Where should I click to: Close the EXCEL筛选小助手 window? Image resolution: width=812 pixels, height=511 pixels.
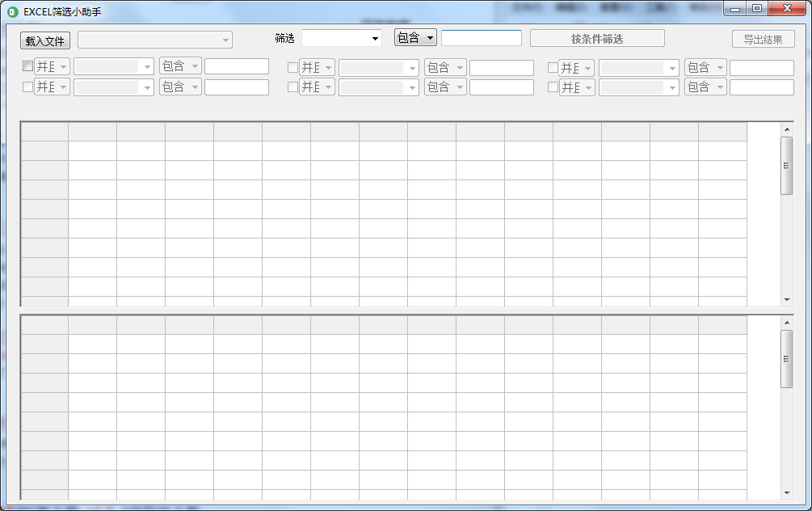pos(787,8)
